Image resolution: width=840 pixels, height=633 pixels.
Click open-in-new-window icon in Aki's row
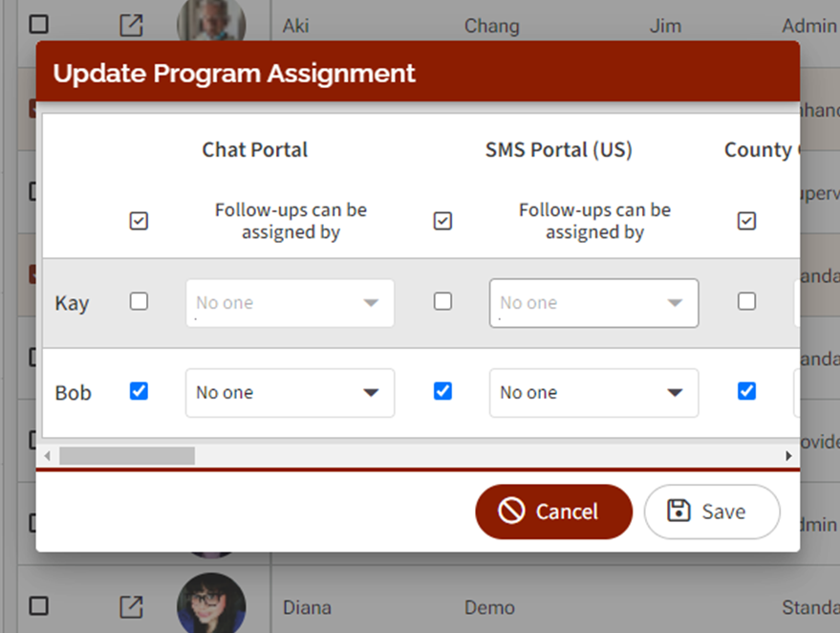131,25
